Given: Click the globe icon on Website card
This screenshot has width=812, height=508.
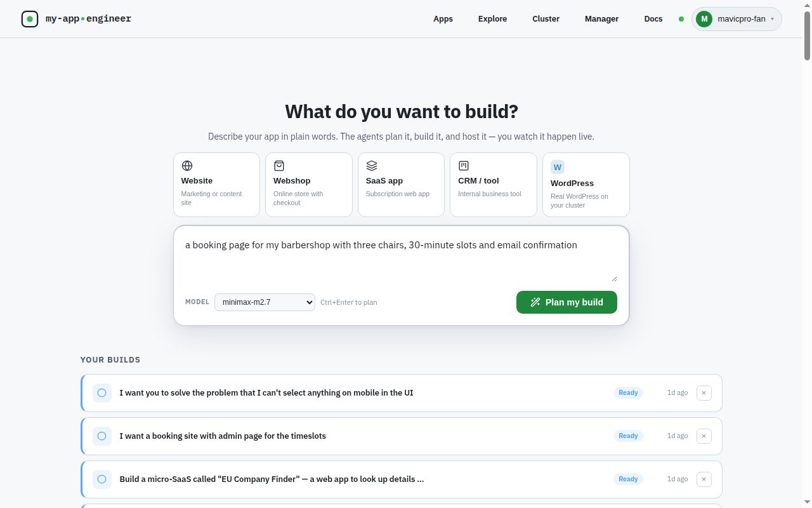Looking at the screenshot, I should [187, 166].
